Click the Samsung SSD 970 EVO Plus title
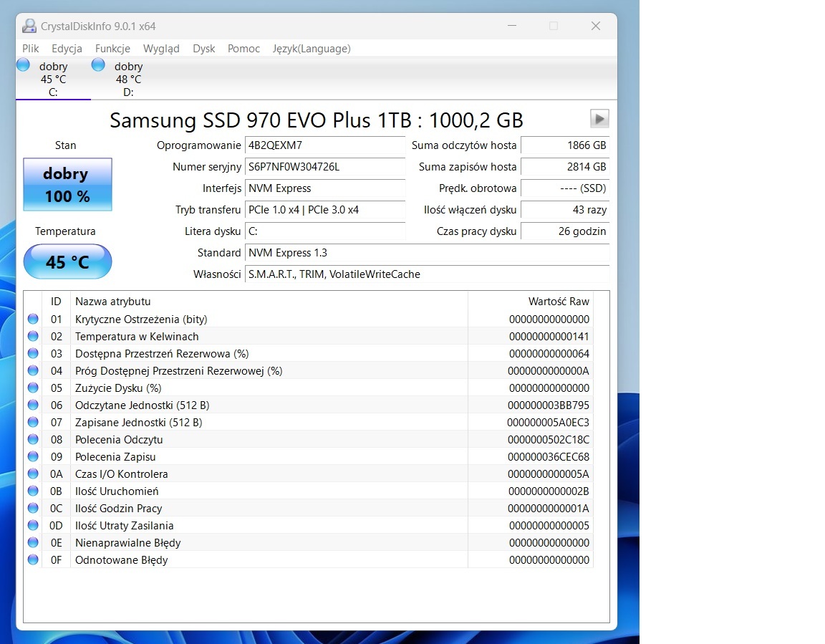 point(317,120)
